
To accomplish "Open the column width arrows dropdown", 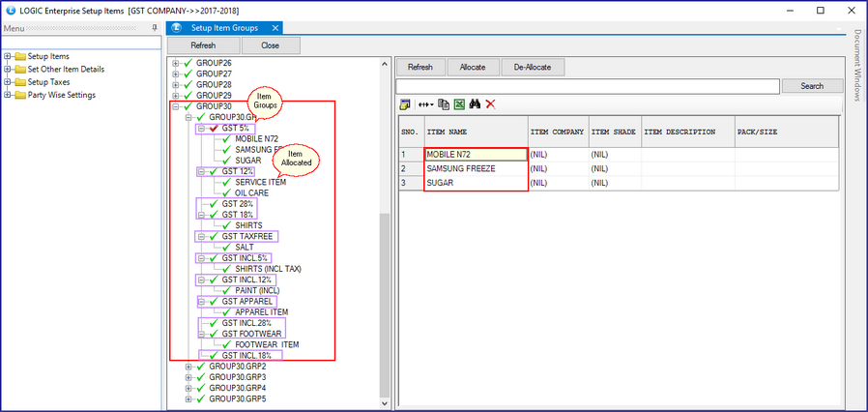I will point(425,104).
